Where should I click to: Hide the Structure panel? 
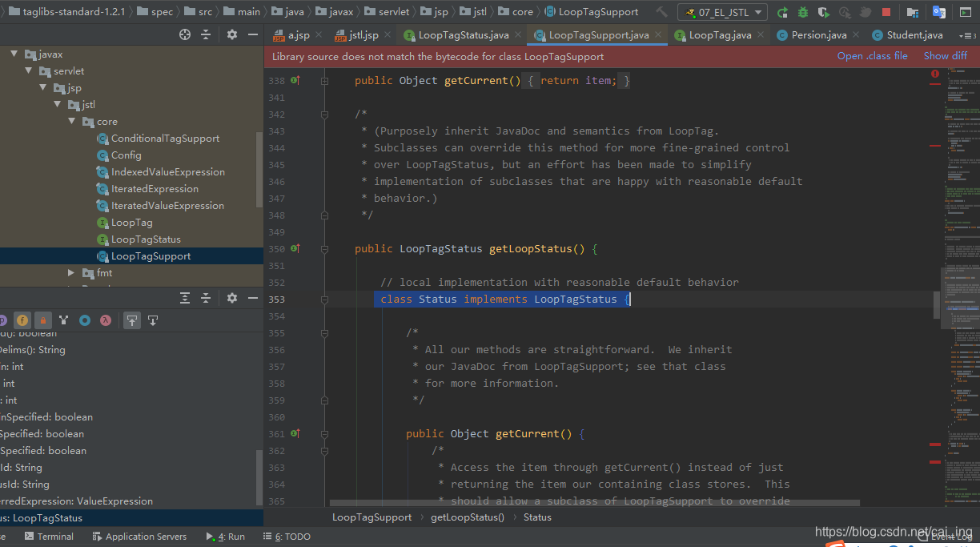pos(252,298)
